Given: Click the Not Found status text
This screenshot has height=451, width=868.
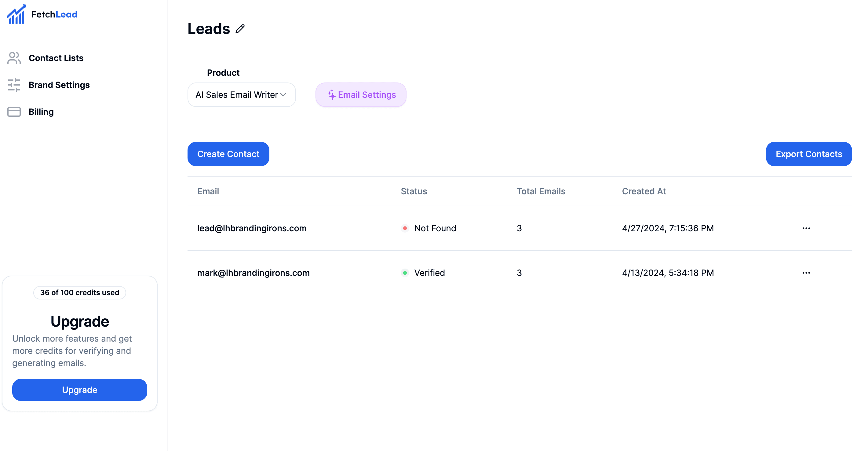Looking at the screenshot, I should [x=435, y=228].
